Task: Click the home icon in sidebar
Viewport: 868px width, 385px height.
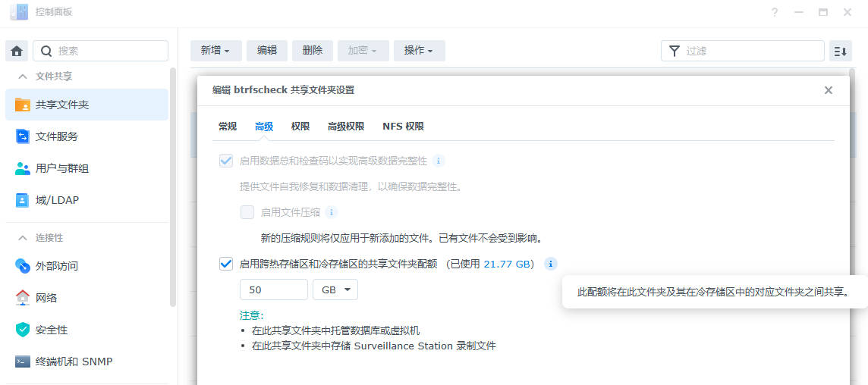Action: (17, 51)
